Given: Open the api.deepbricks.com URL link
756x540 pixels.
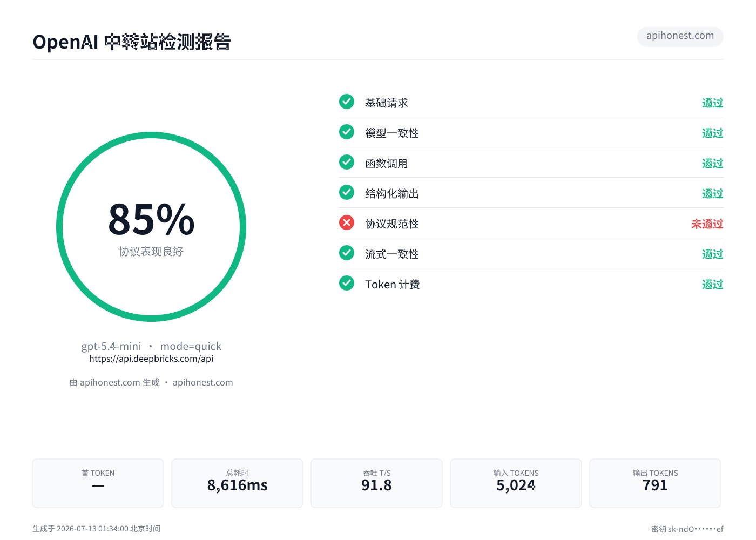Looking at the screenshot, I should [151, 359].
